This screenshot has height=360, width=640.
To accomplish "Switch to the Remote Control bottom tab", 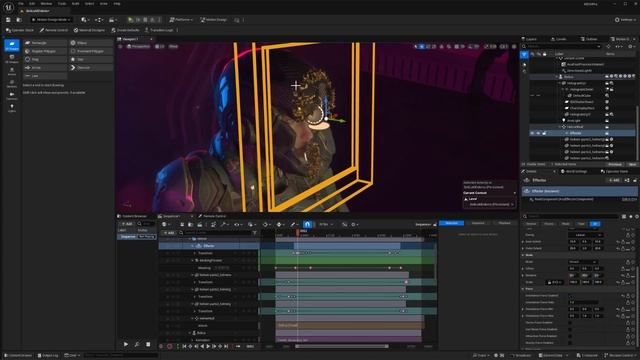I will coord(212,216).
